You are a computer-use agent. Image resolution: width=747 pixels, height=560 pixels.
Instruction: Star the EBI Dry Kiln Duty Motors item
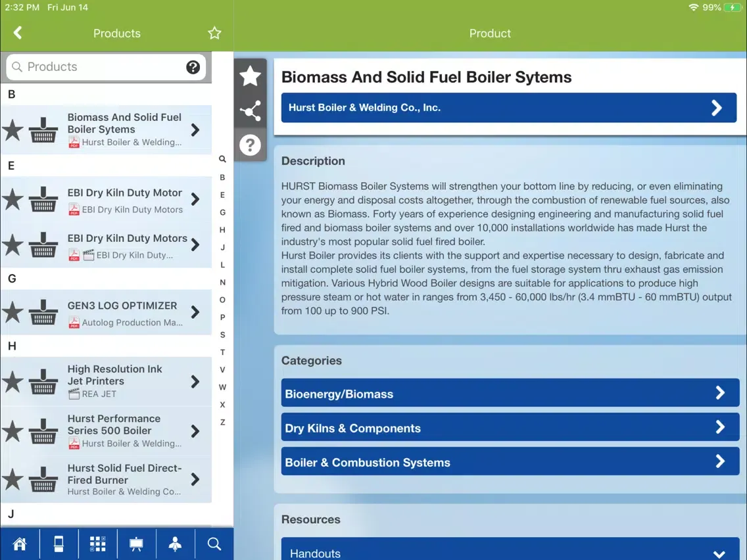13,245
